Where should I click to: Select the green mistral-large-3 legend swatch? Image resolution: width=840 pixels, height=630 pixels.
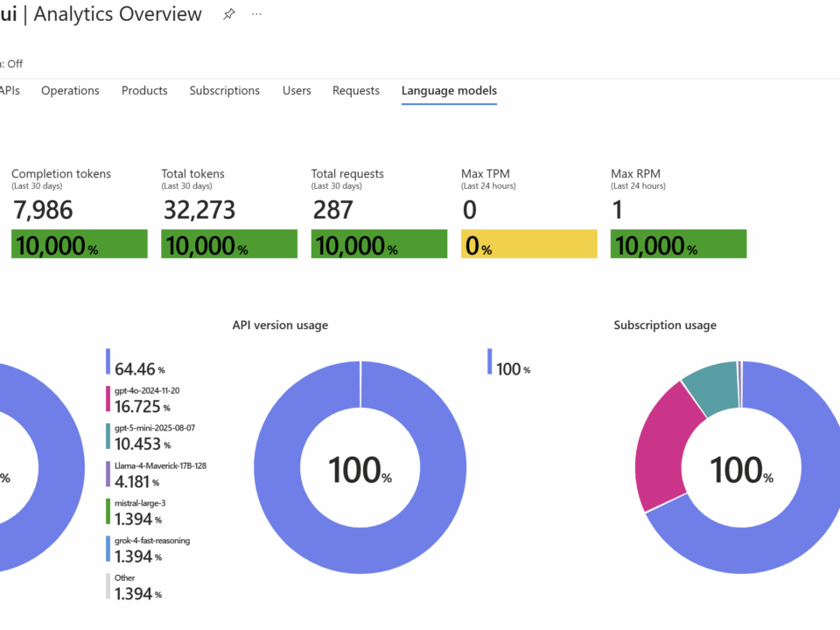click(x=108, y=512)
